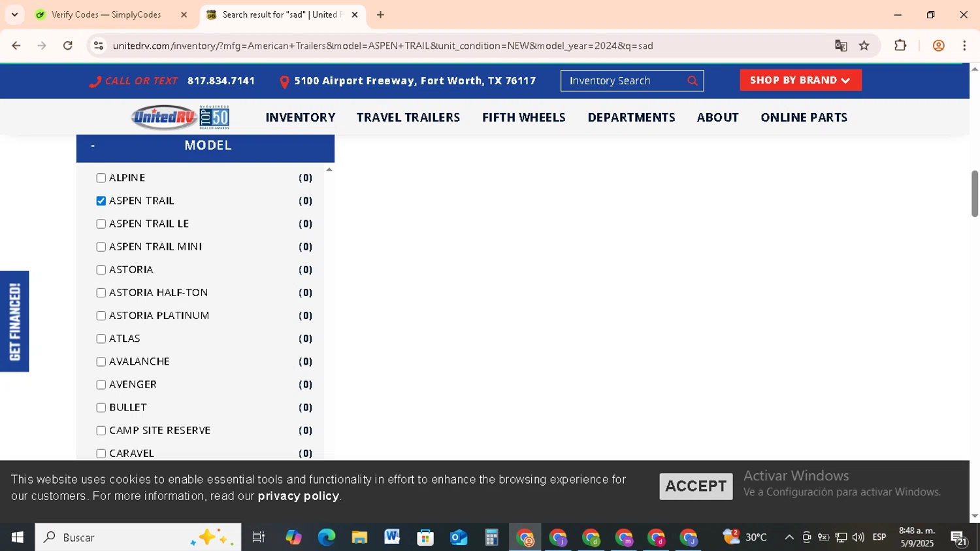Open the Chrome profile icon
This screenshot has width=980, height=551.
click(939, 46)
